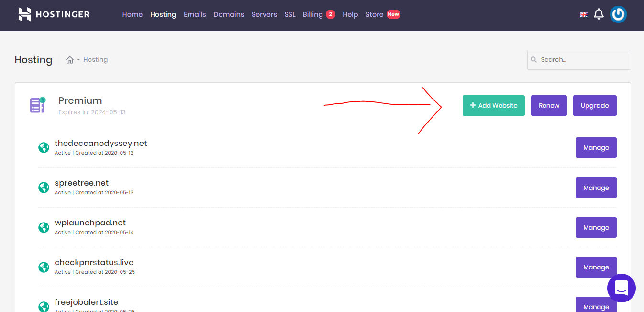644x312 pixels.
Task: Select thedeccanodyssey.net domain name
Action: pos(101,143)
